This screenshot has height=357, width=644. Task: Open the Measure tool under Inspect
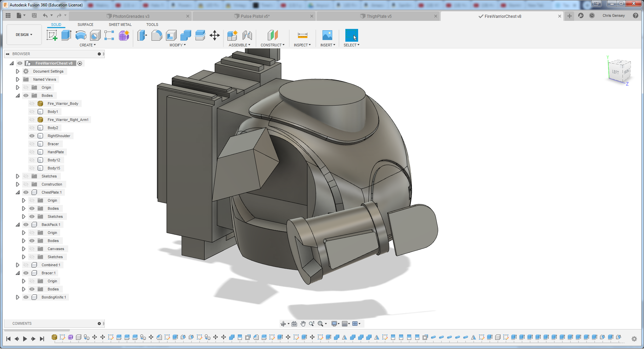coord(302,35)
